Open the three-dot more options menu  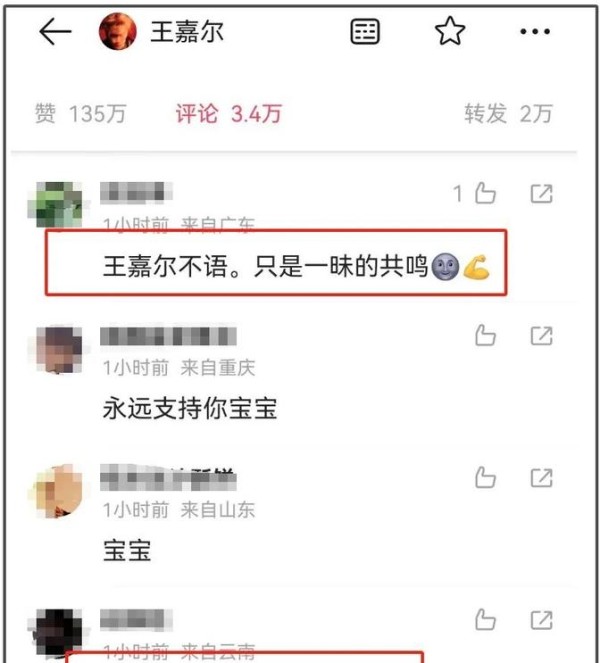pyautogui.click(x=535, y=31)
